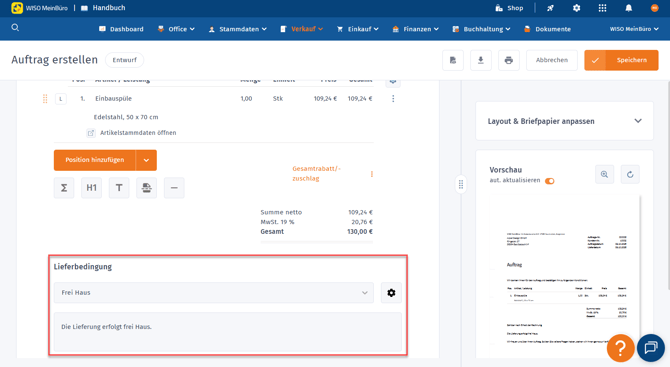This screenshot has width=670, height=367.
Task: Click the delivery text field
Action: click(228, 332)
